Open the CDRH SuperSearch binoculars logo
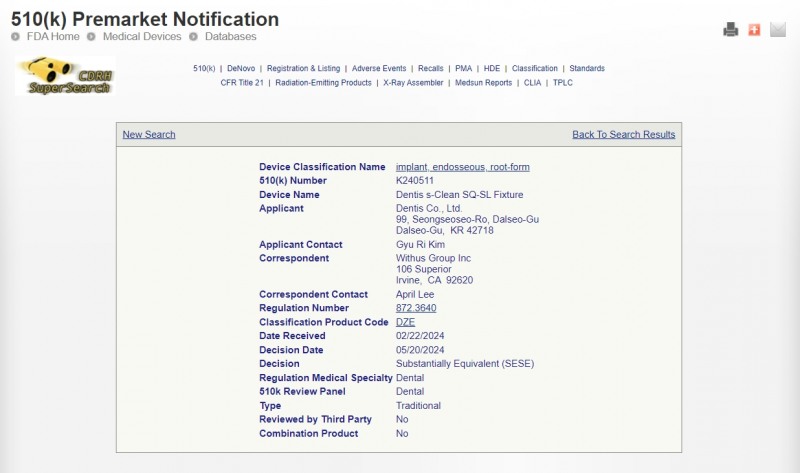This screenshot has width=800, height=473. 66,77
